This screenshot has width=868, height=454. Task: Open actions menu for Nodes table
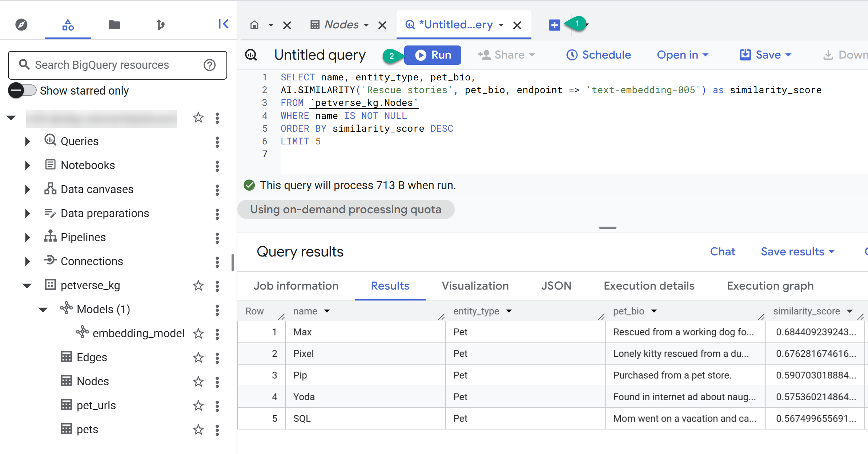217,382
